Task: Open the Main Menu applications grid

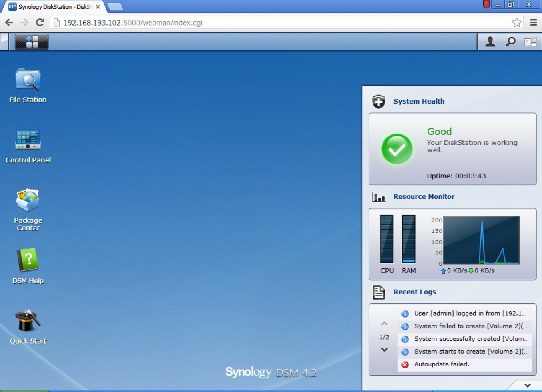Action: (31, 42)
